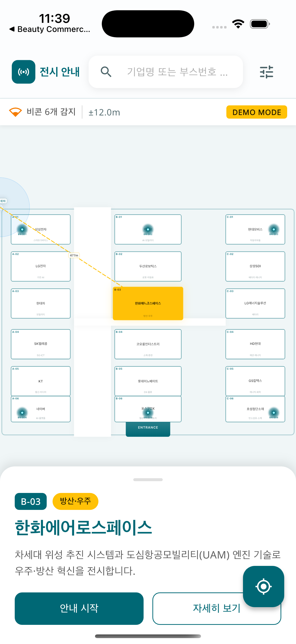Tap the orange beacon wifi status icon

15,112
